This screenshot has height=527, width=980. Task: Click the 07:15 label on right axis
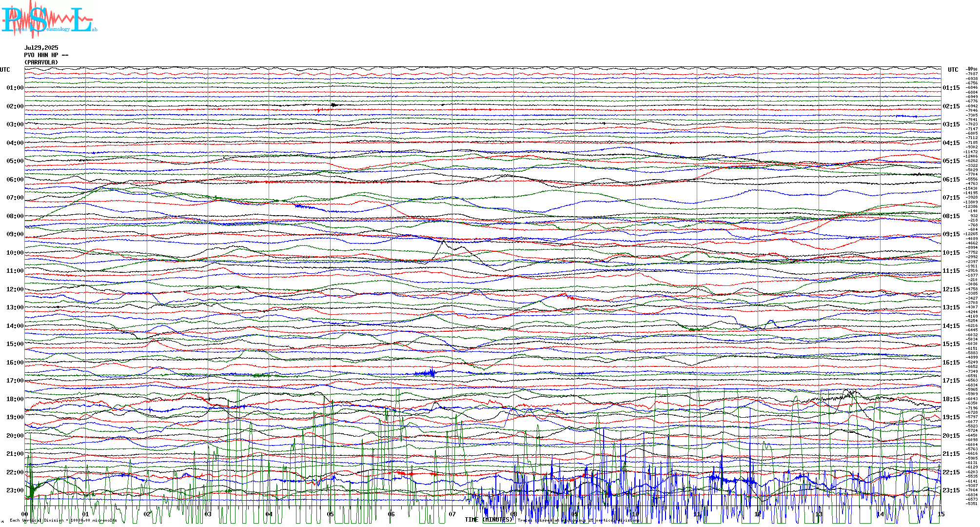951,198
